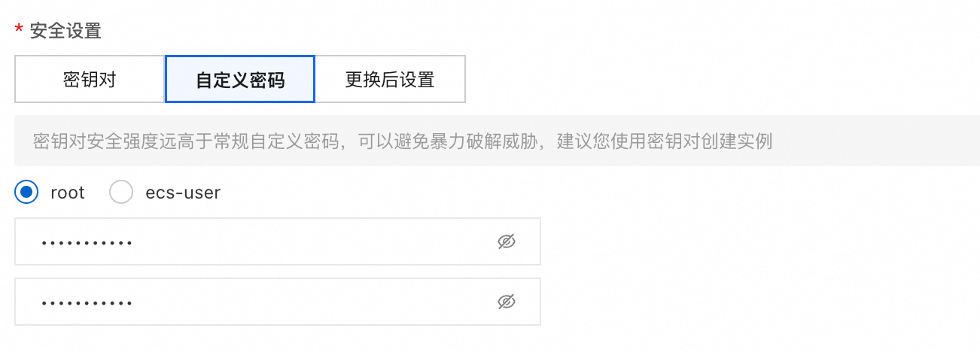Click the "root" label text
Viewport: 980px width, 352px height.
pyautogui.click(x=68, y=193)
